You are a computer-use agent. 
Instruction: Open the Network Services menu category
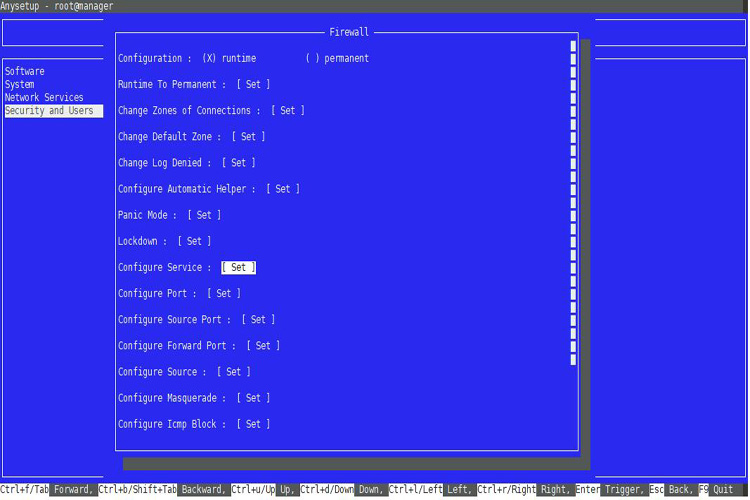pos(44,98)
